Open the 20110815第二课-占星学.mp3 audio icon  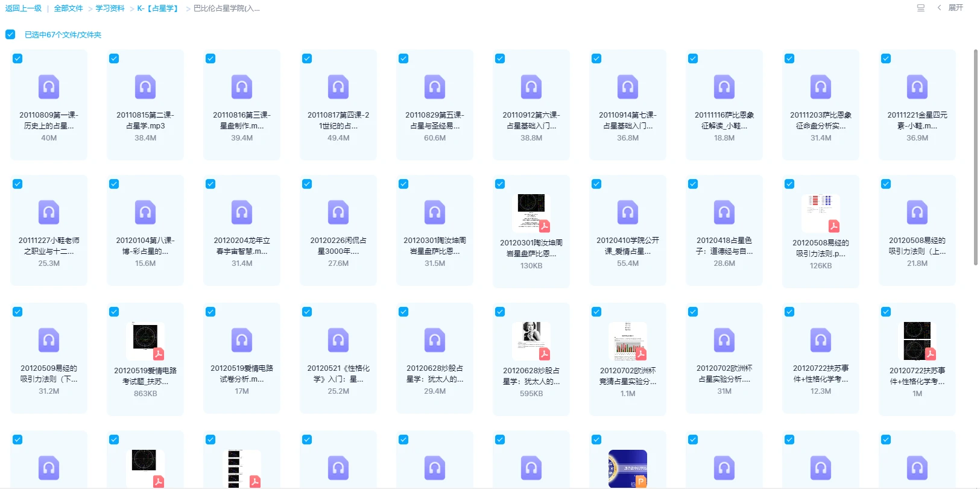pyautogui.click(x=145, y=87)
